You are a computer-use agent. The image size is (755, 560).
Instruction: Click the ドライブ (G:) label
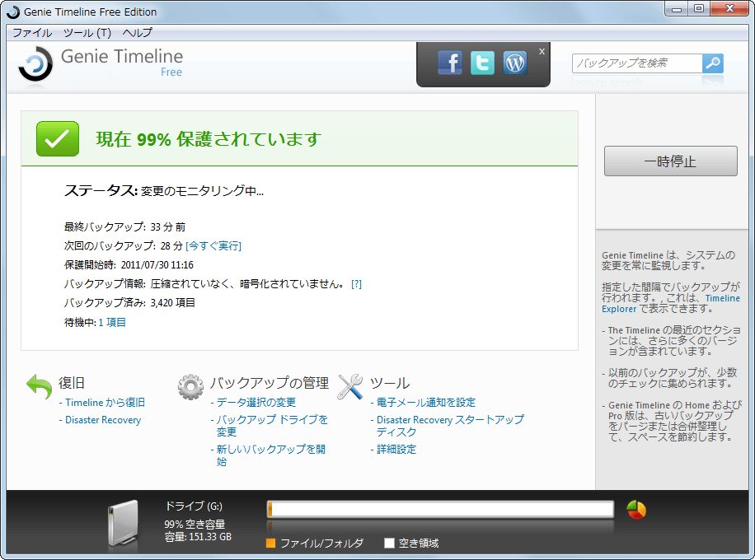[194, 506]
